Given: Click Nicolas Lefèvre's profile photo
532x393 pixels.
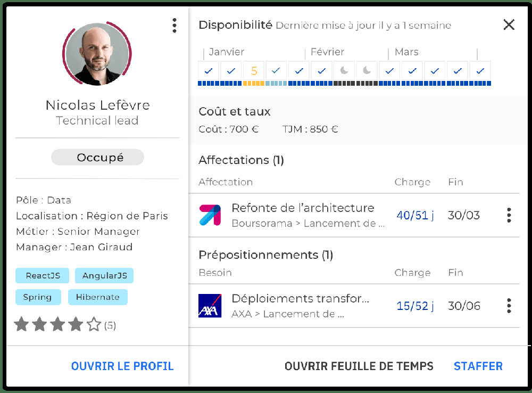Looking at the screenshot, I should 97,53.
